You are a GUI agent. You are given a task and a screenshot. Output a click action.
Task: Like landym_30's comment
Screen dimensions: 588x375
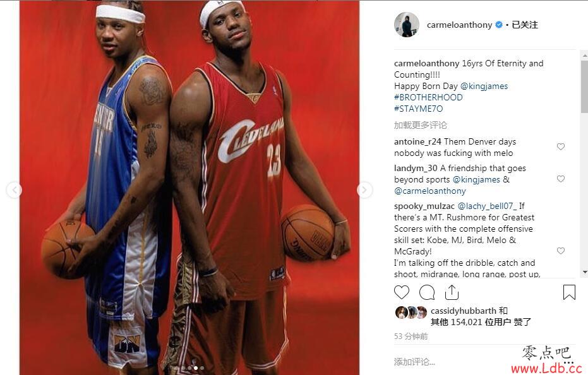pos(561,179)
